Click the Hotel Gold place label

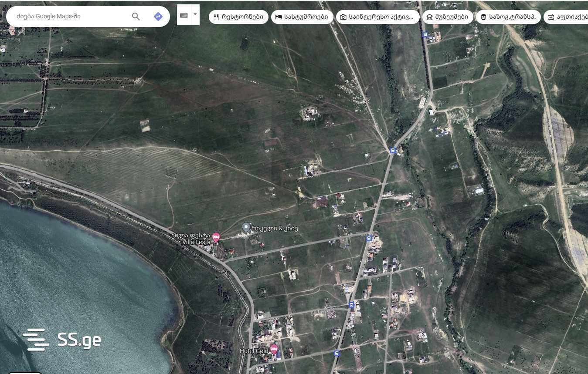[x=254, y=351]
